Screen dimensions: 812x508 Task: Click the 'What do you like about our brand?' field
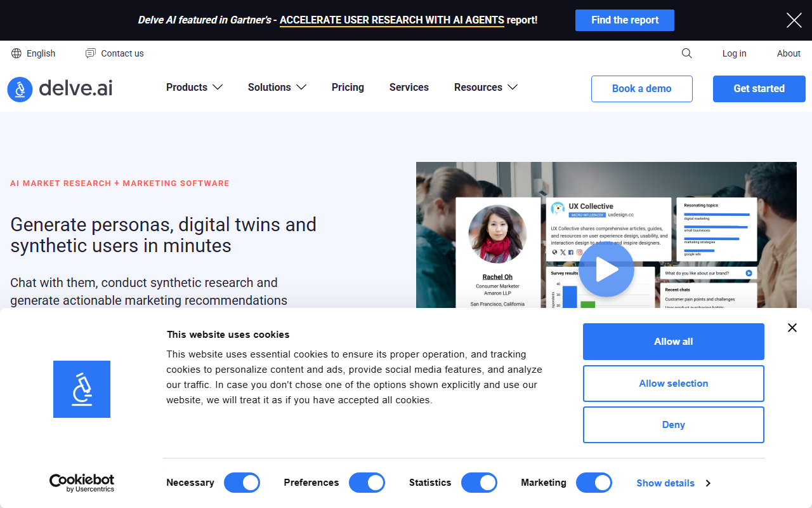point(708,273)
